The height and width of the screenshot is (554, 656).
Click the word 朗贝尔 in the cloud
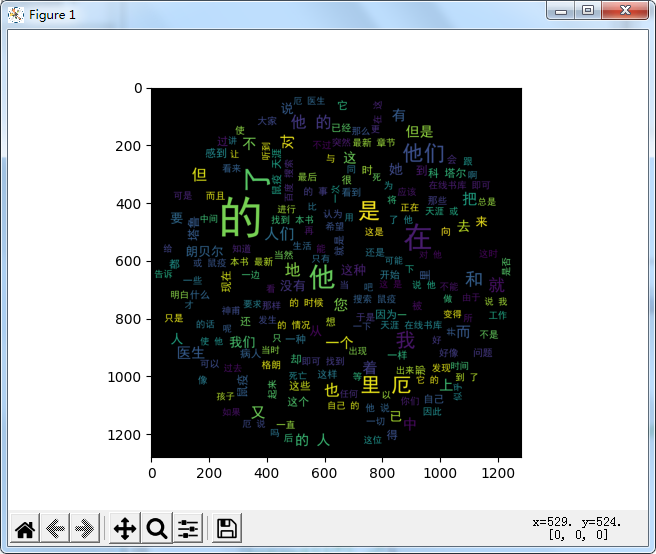pos(205,251)
